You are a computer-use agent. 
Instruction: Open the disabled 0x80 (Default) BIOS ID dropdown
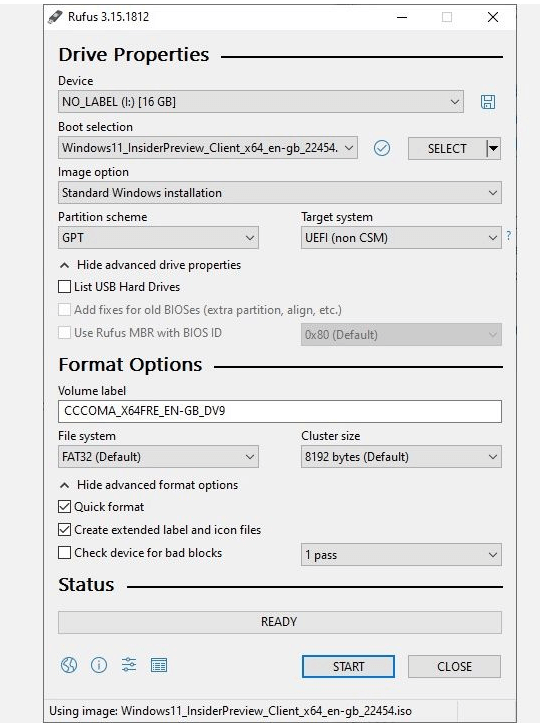[401, 335]
